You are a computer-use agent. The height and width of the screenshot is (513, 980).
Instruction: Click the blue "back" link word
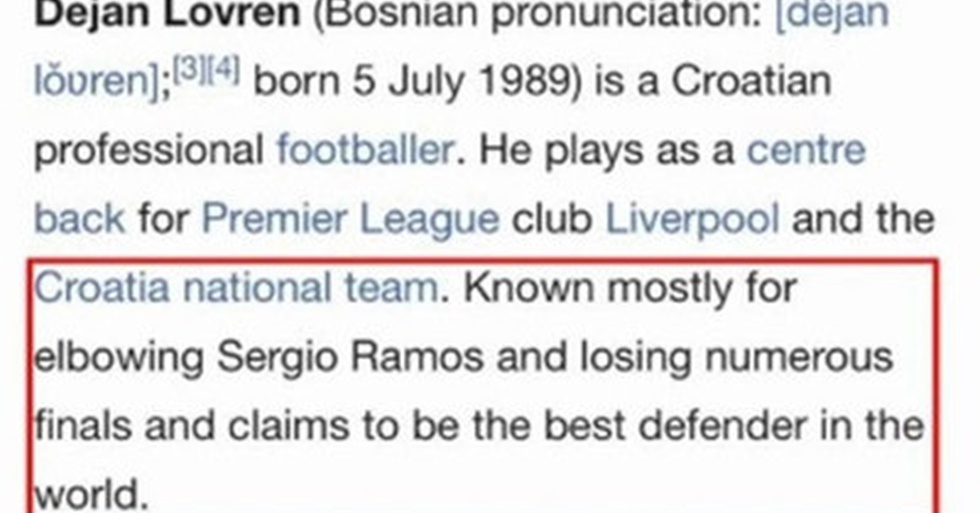click(79, 219)
